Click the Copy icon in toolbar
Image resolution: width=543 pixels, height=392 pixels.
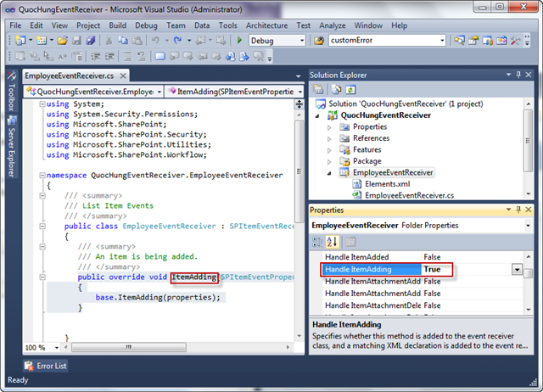[123, 41]
